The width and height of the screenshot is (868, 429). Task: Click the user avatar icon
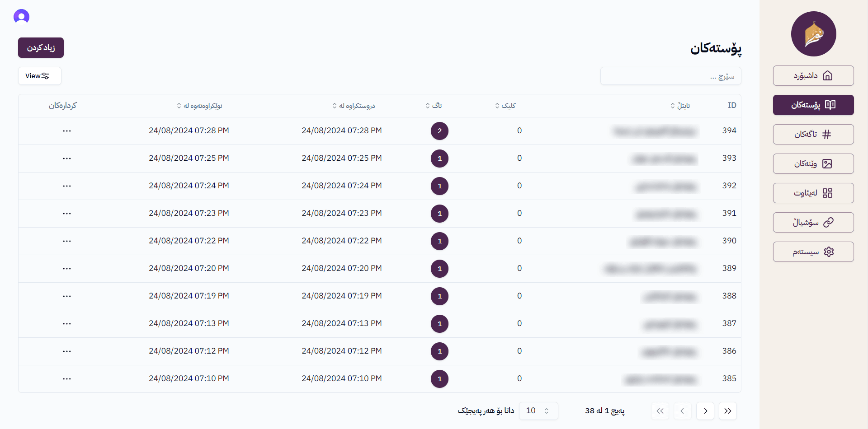click(21, 16)
